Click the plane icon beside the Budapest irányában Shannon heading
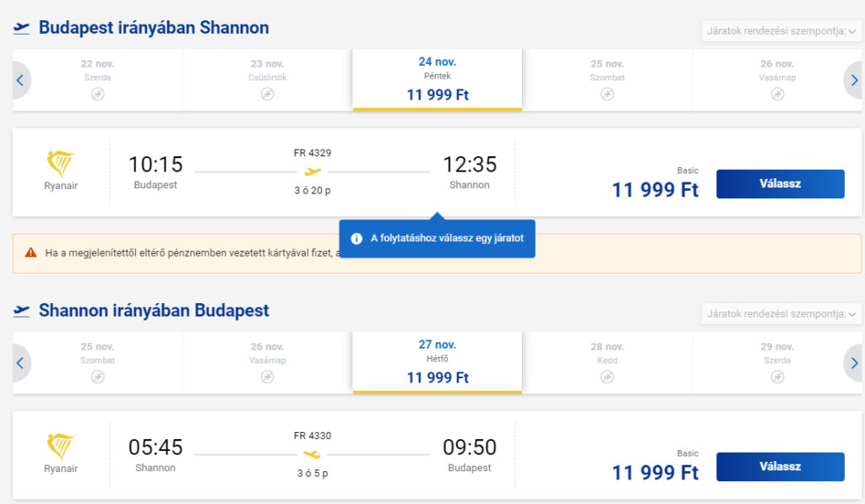 coord(22,29)
